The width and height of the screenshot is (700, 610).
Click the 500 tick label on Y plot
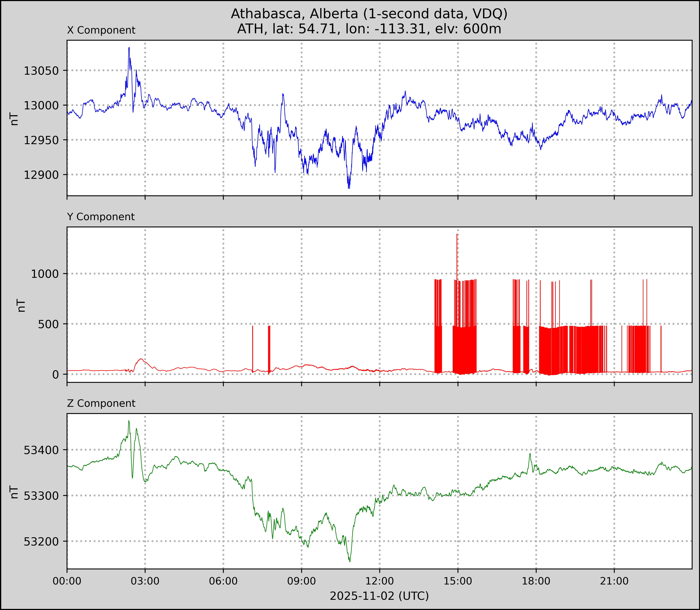(49, 324)
